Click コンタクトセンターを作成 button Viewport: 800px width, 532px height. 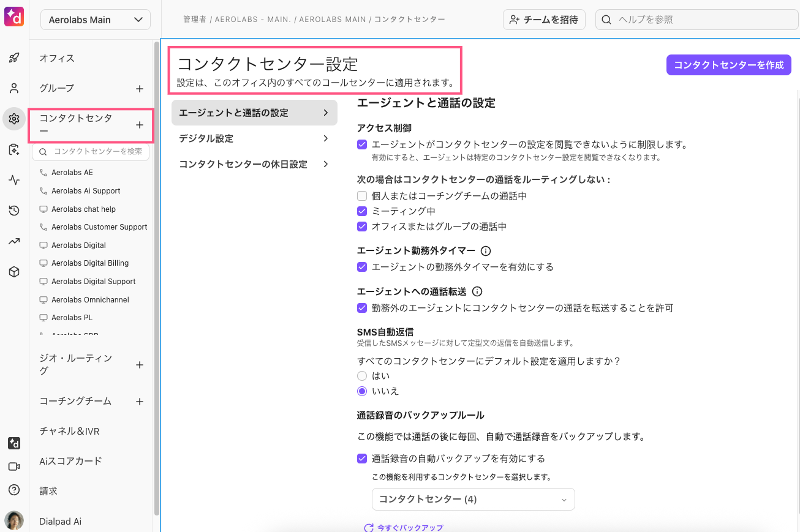click(729, 65)
